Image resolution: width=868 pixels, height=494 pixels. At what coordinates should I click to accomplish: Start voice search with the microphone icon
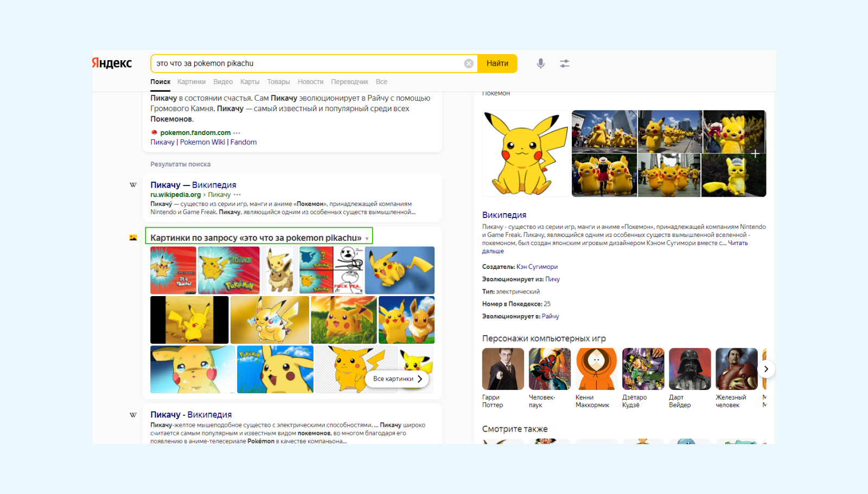(x=541, y=63)
